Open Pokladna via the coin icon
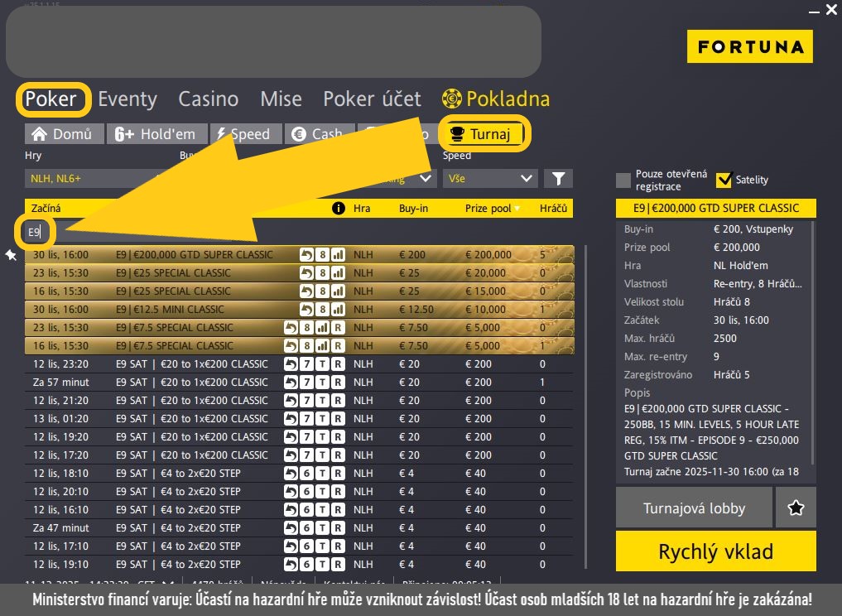 click(452, 99)
